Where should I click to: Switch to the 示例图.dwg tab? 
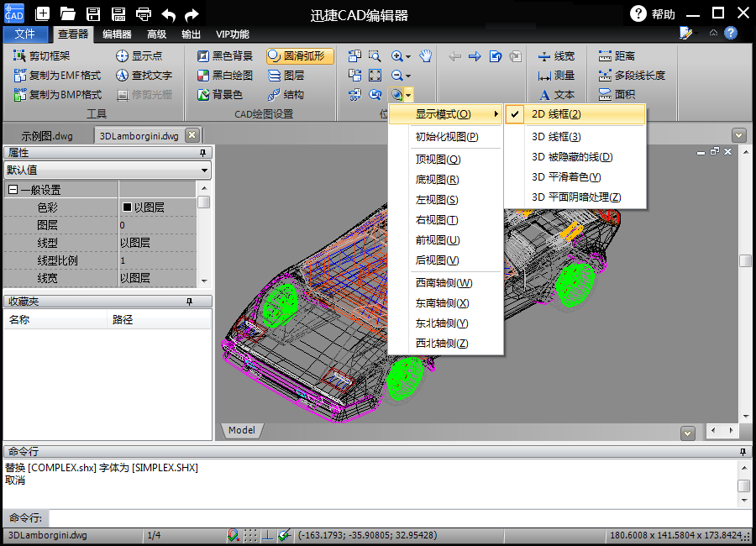47,135
